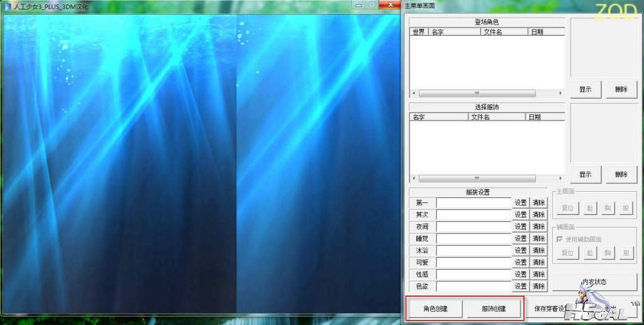Click 设置 in the 睡觉 row
The image size is (644, 325).
(x=521, y=238)
